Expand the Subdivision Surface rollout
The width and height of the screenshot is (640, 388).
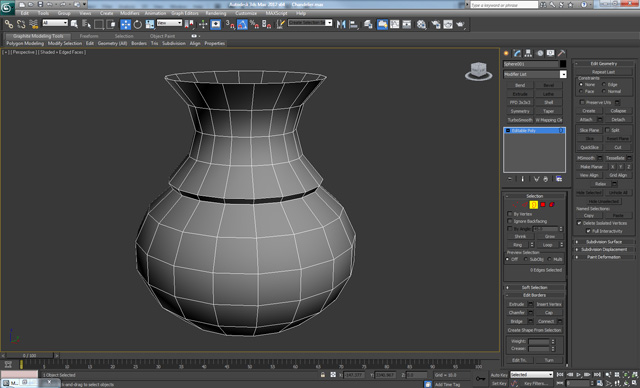(x=604, y=242)
